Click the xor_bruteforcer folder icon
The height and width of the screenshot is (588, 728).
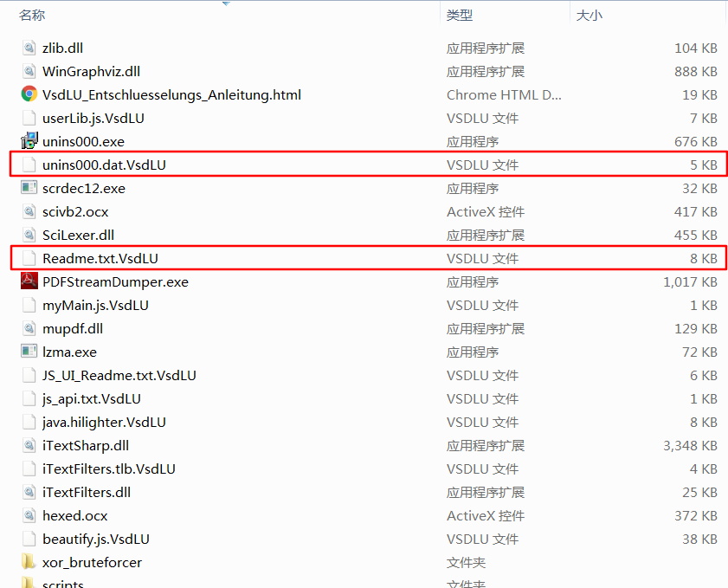pyautogui.click(x=29, y=562)
